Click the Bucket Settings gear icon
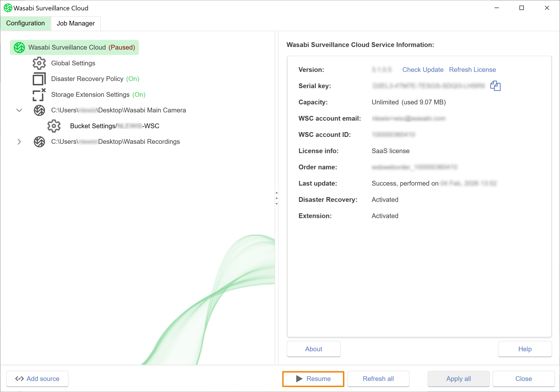 pos(54,126)
